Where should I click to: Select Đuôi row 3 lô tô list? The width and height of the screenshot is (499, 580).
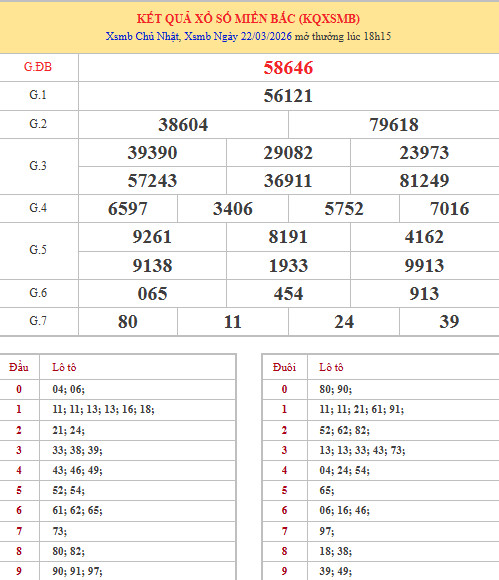click(362, 450)
